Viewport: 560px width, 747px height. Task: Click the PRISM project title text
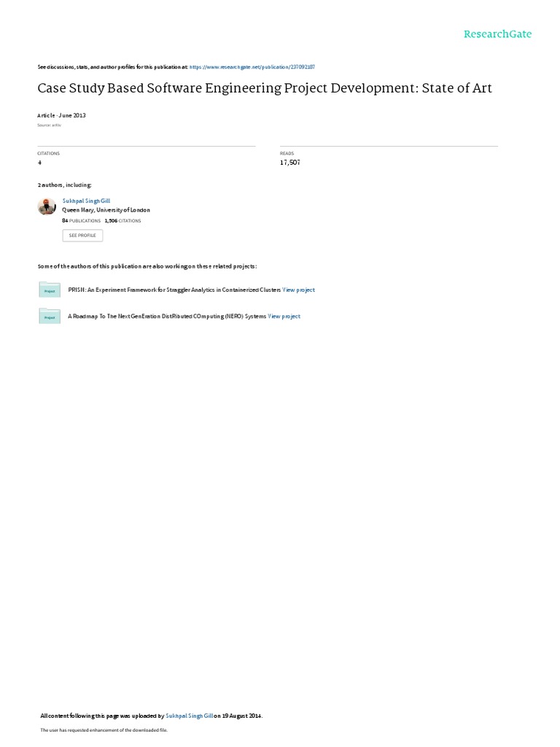174,290
